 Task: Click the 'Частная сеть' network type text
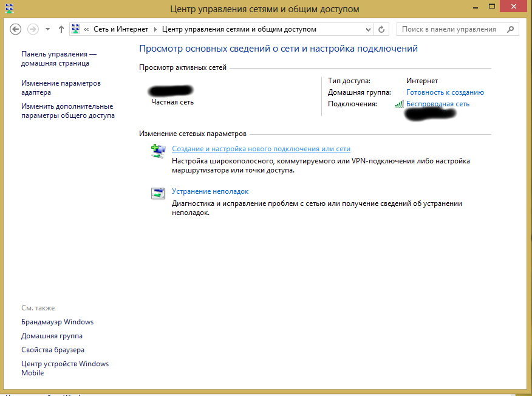[x=172, y=102]
